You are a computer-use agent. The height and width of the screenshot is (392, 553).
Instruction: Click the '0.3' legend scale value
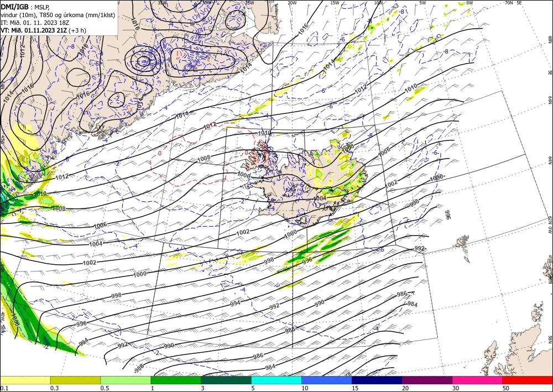[54, 388]
